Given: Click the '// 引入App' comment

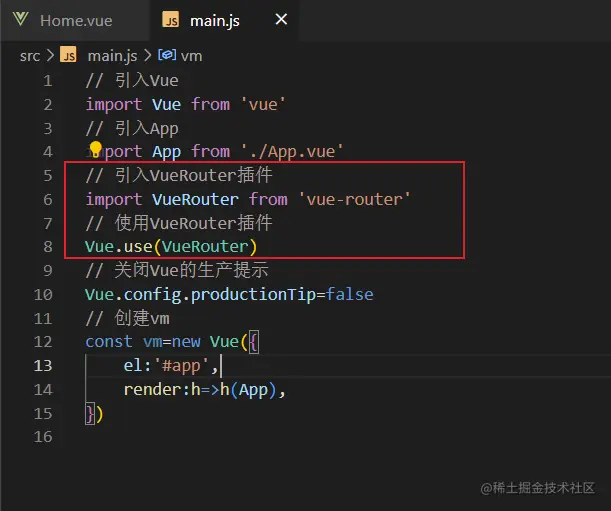Looking at the screenshot, I should [132, 128].
